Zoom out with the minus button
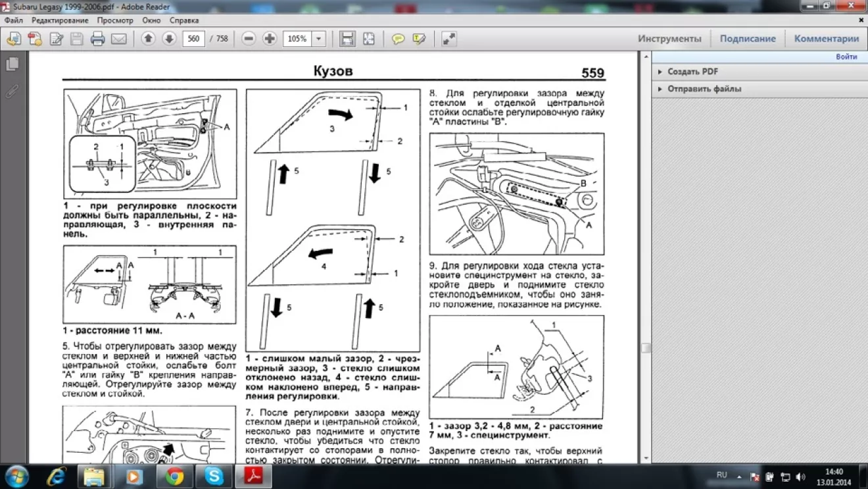The width and height of the screenshot is (868, 489). click(x=249, y=39)
